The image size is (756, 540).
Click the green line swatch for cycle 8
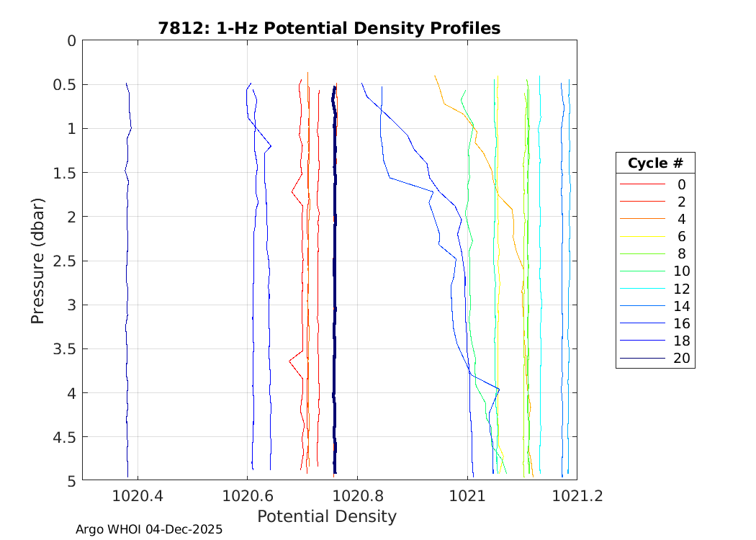(x=639, y=253)
